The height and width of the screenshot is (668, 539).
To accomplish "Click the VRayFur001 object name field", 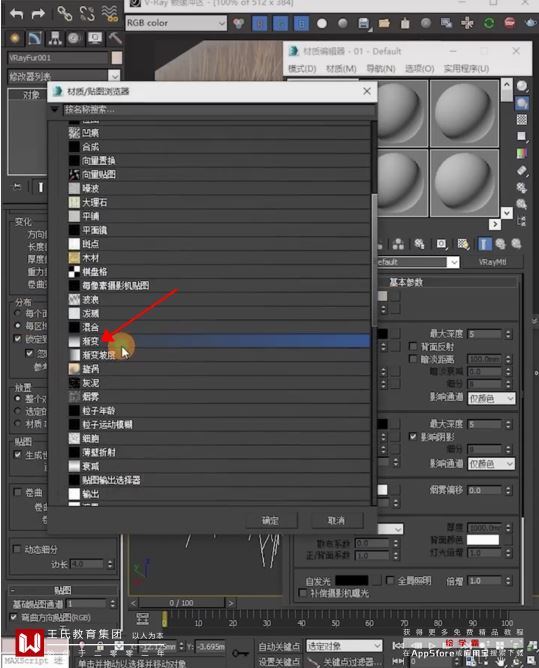I will click(x=58, y=58).
